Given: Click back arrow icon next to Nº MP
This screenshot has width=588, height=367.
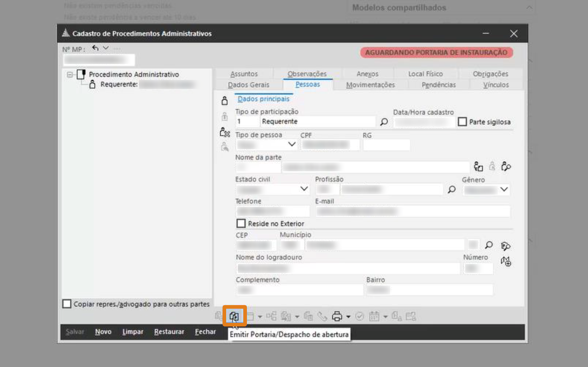Looking at the screenshot, I should [x=95, y=48].
